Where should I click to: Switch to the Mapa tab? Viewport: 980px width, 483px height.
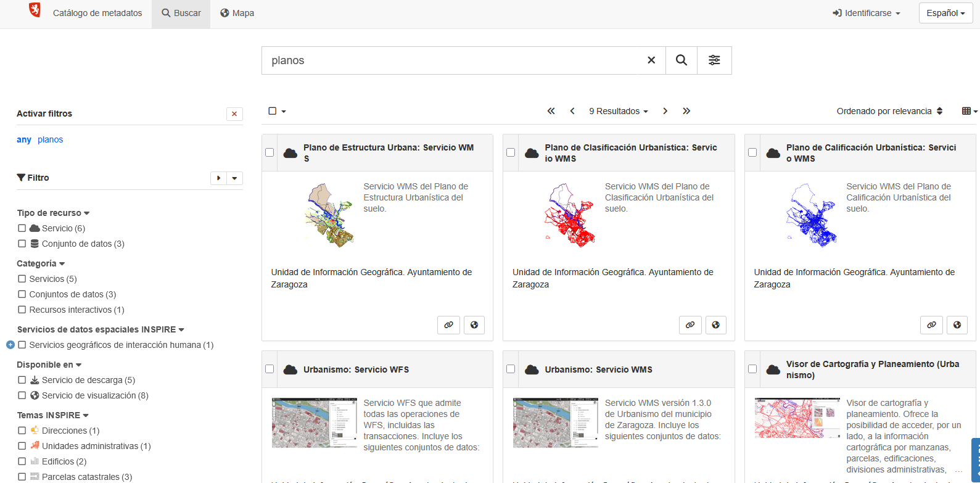click(237, 13)
